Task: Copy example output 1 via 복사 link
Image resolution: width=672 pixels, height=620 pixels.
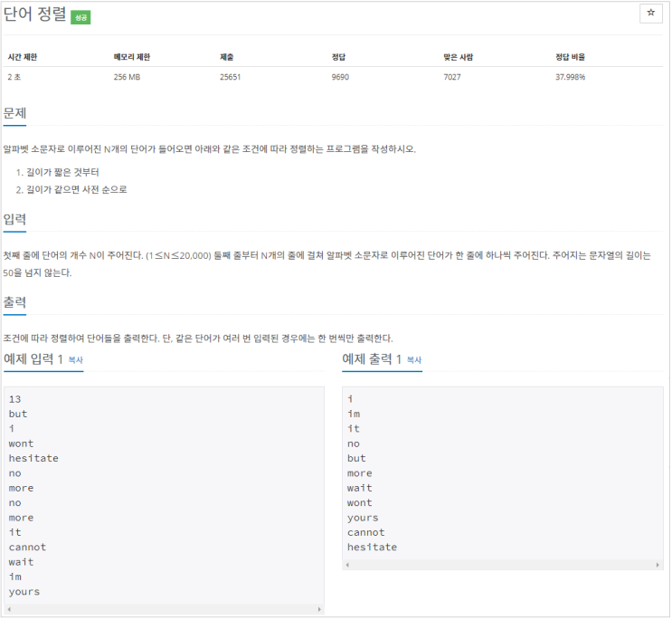Action: click(414, 359)
